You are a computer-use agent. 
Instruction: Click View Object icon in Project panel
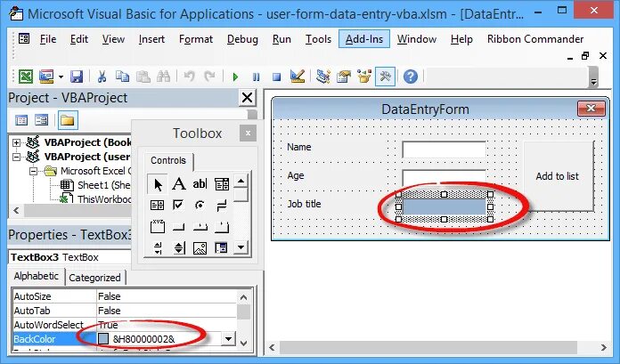[x=42, y=120]
